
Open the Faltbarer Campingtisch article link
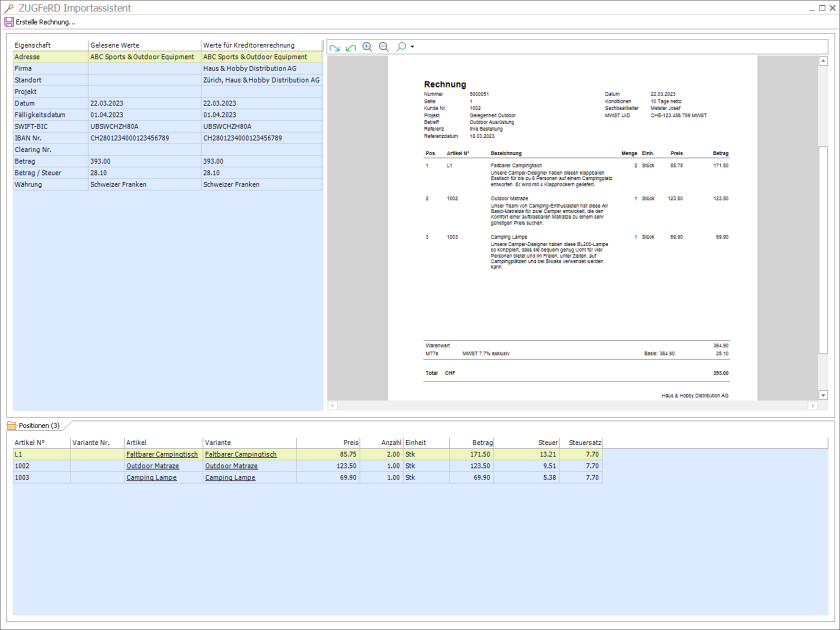(x=161, y=454)
